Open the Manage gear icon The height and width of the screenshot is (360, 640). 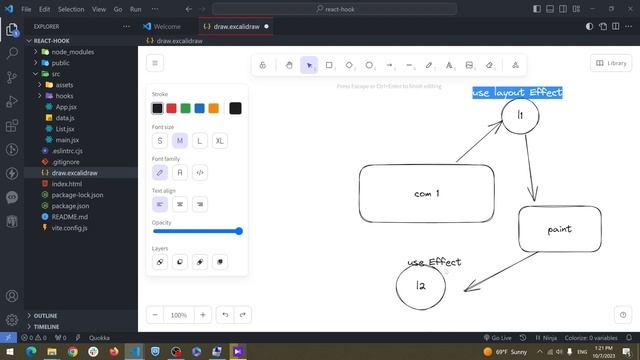[12, 320]
